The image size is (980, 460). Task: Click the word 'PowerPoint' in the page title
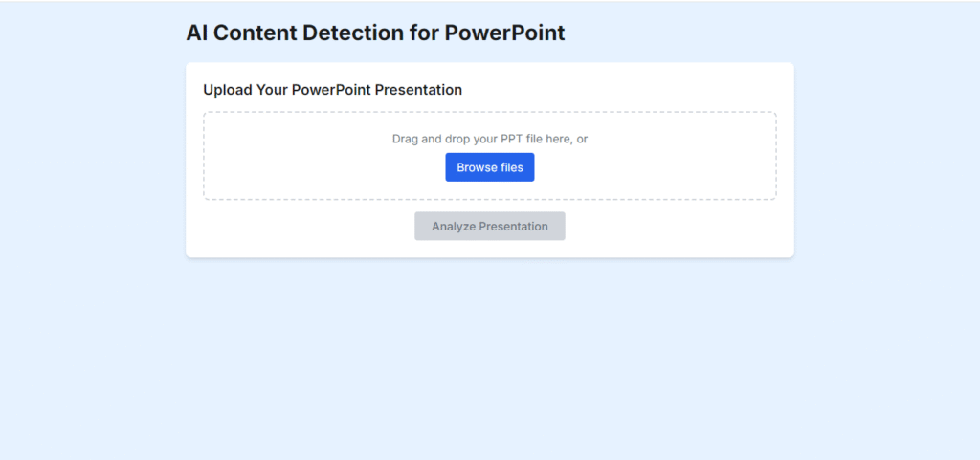(x=505, y=33)
